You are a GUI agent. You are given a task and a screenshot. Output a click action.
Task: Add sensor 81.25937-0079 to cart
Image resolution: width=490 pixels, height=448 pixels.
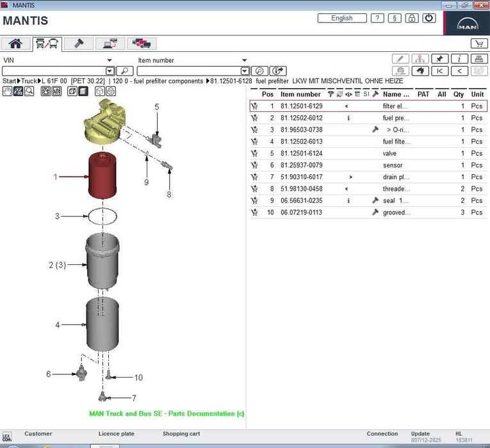tap(255, 165)
